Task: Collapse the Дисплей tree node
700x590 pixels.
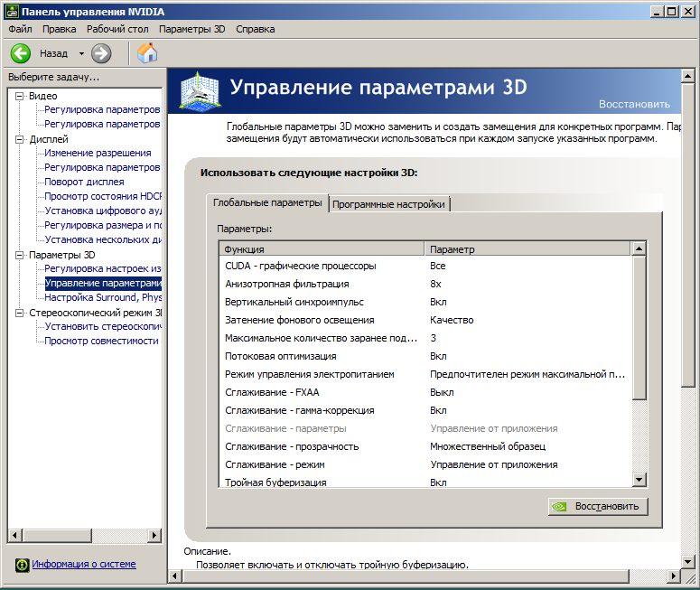Action: [19, 139]
